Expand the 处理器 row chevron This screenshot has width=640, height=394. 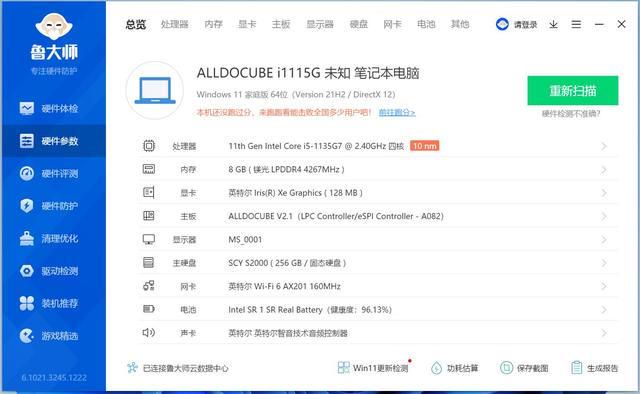point(604,146)
